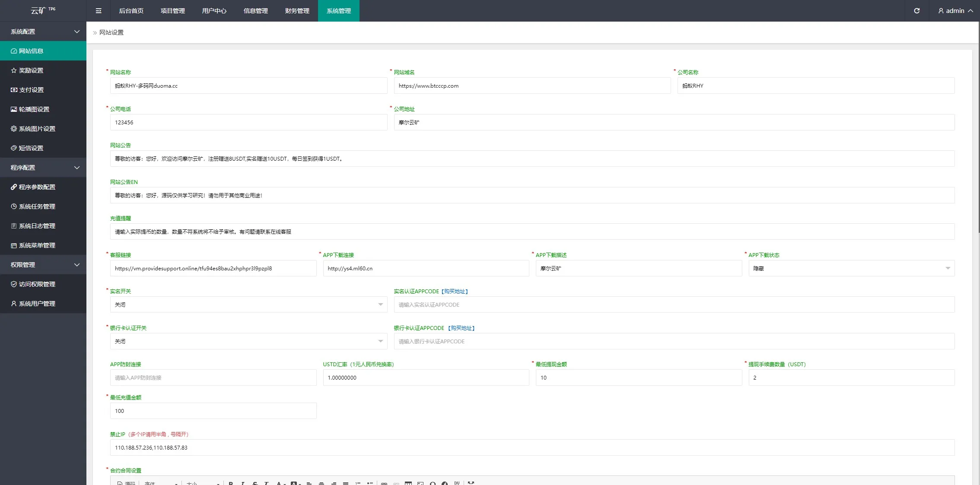
Task: Open 系统用户管理 user icon item
Action: pos(37,304)
